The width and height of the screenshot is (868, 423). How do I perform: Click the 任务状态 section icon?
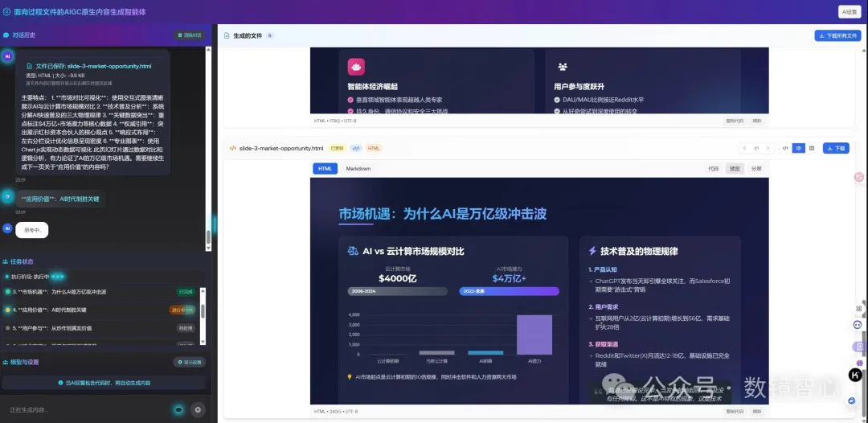(6, 261)
